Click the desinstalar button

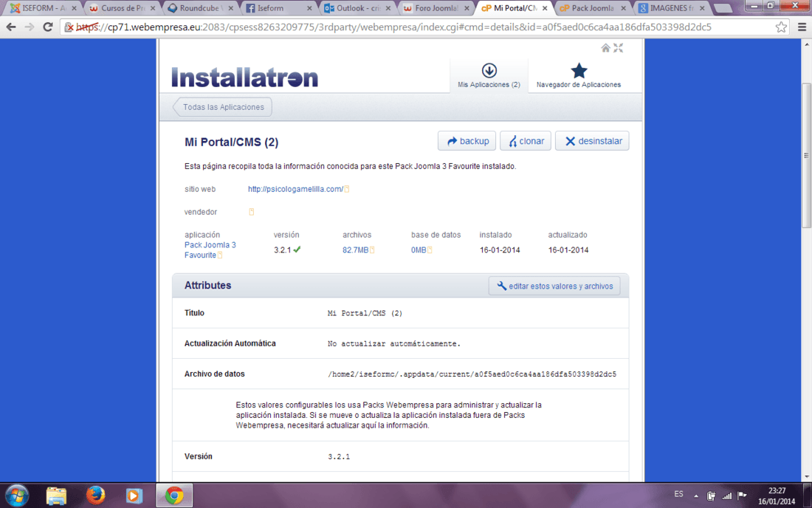coord(593,141)
